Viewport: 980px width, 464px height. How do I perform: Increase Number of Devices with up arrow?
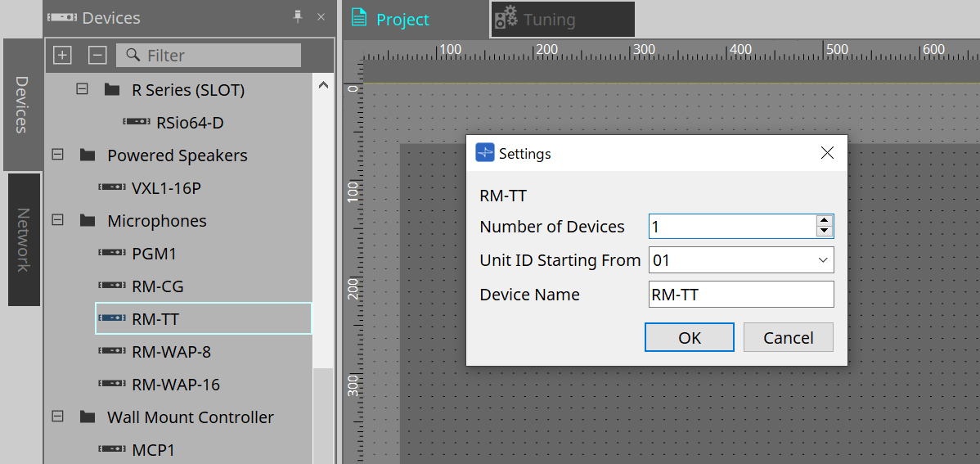point(825,220)
